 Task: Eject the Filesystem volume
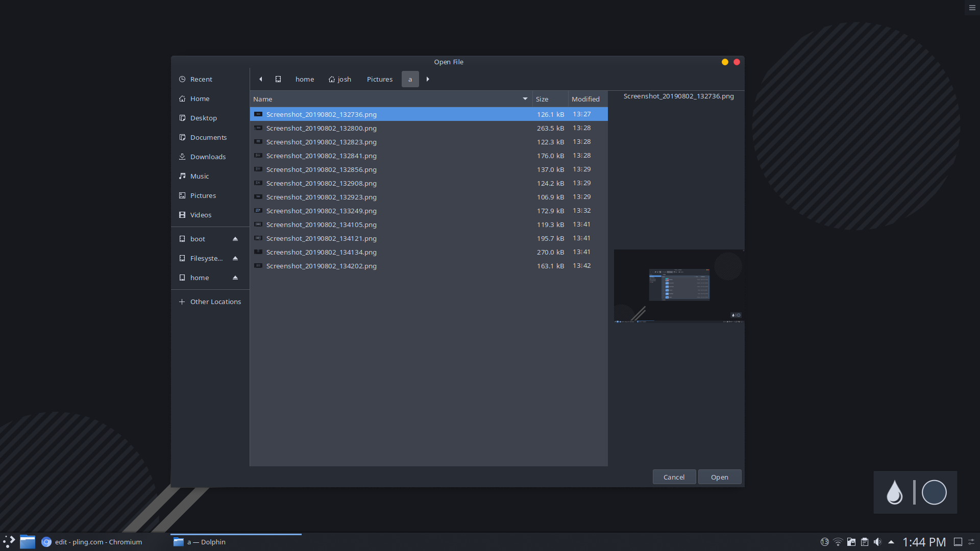coord(235,258)
